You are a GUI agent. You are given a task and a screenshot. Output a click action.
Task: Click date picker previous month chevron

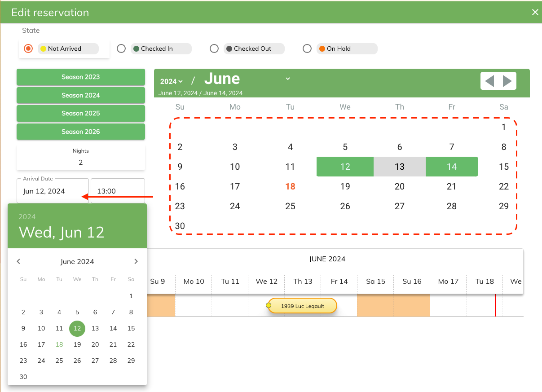pyautogui.click(x=18, y=261)
